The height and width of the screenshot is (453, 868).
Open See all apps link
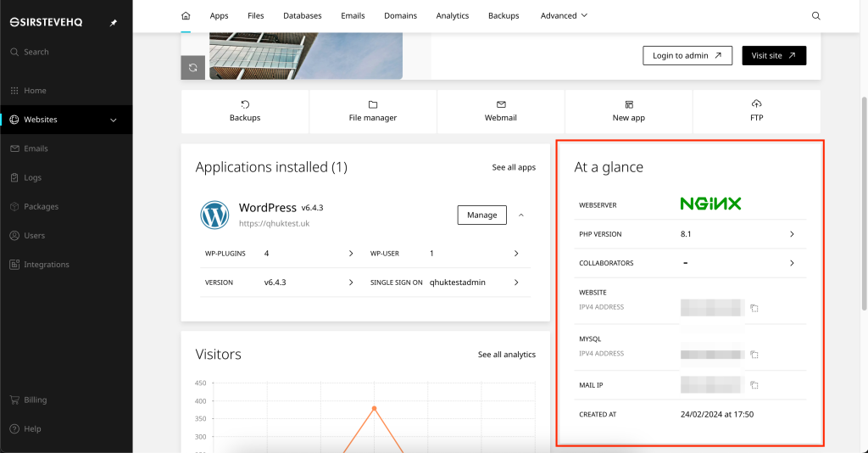coord(514,167)
